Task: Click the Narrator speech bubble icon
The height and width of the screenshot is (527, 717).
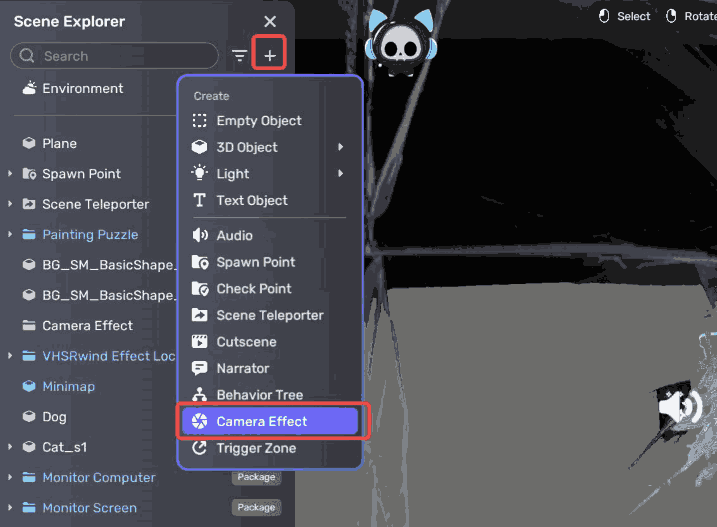Action: click(x=199, y=368)
